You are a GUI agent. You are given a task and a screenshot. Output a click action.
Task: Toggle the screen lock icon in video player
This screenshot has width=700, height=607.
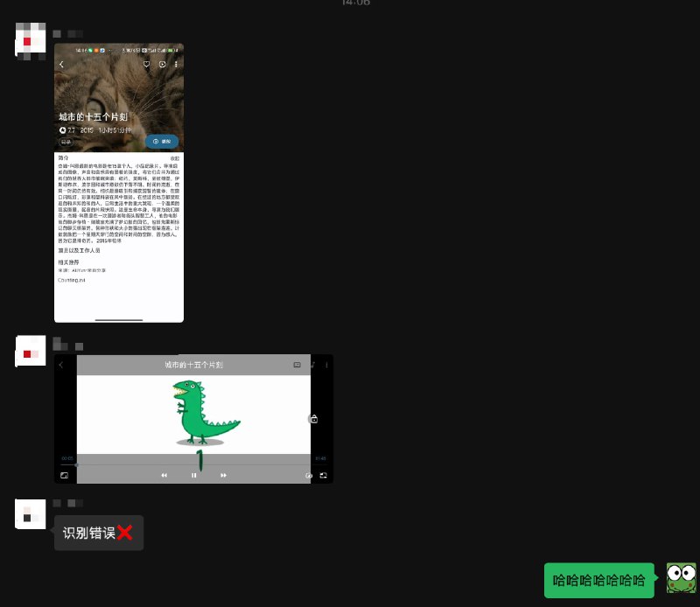pos(313,419)
